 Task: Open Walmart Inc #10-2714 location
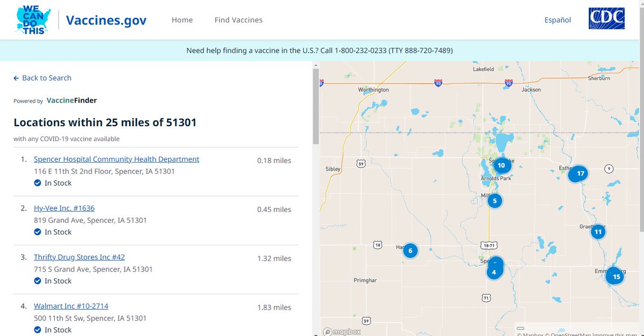[71, 306]
